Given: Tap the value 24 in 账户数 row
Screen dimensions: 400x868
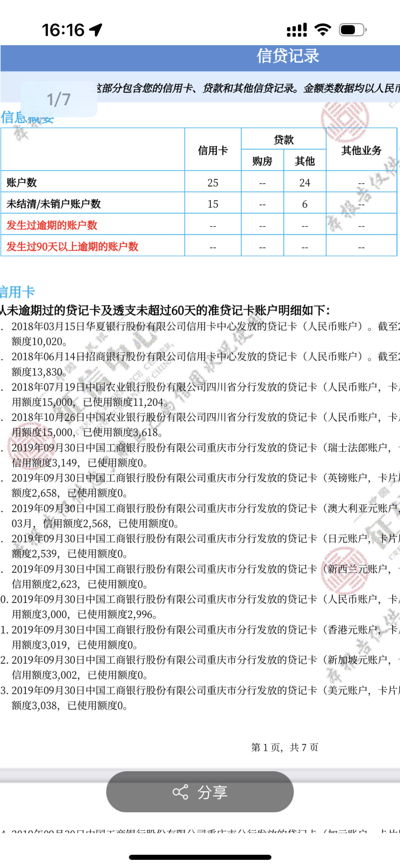Looking at the screenshot, I should (x=305, y=183).
